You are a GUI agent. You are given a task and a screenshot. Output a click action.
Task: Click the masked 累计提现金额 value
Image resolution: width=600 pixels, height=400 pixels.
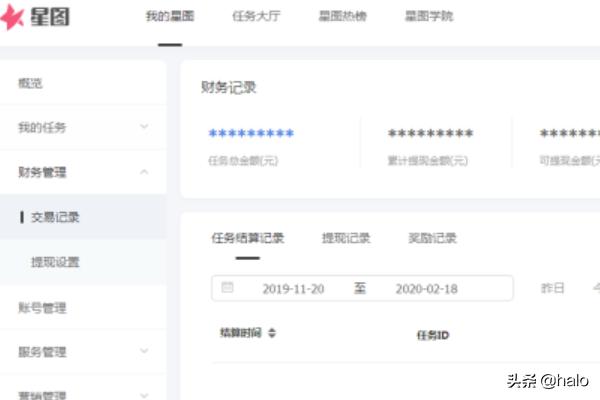point(430,133)
